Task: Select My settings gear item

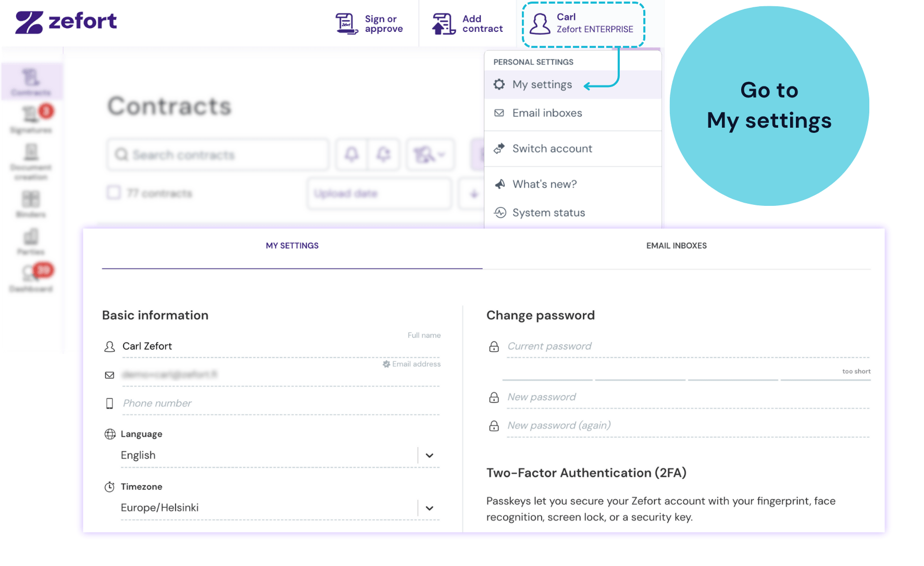Action: [x=573, y=84]
